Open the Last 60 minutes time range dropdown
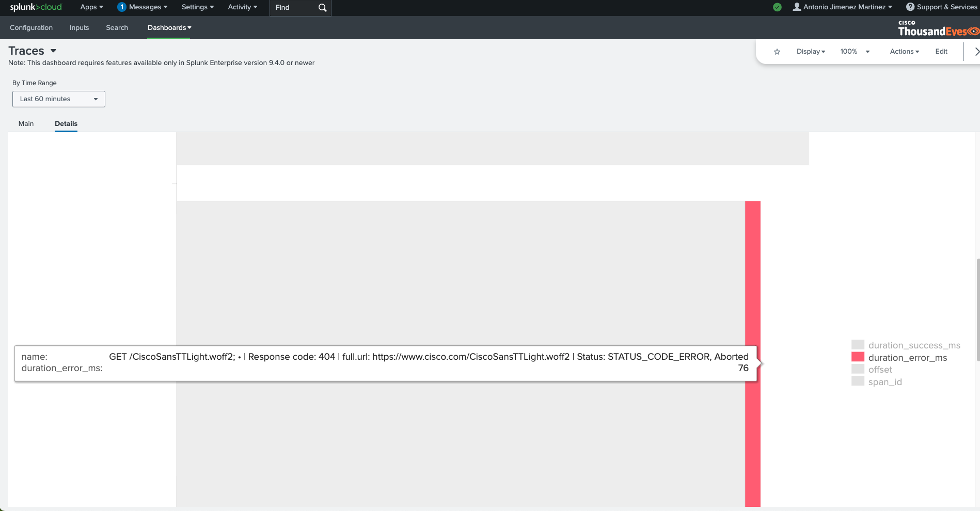Screen dimensions: 980x511 [59, 99]
